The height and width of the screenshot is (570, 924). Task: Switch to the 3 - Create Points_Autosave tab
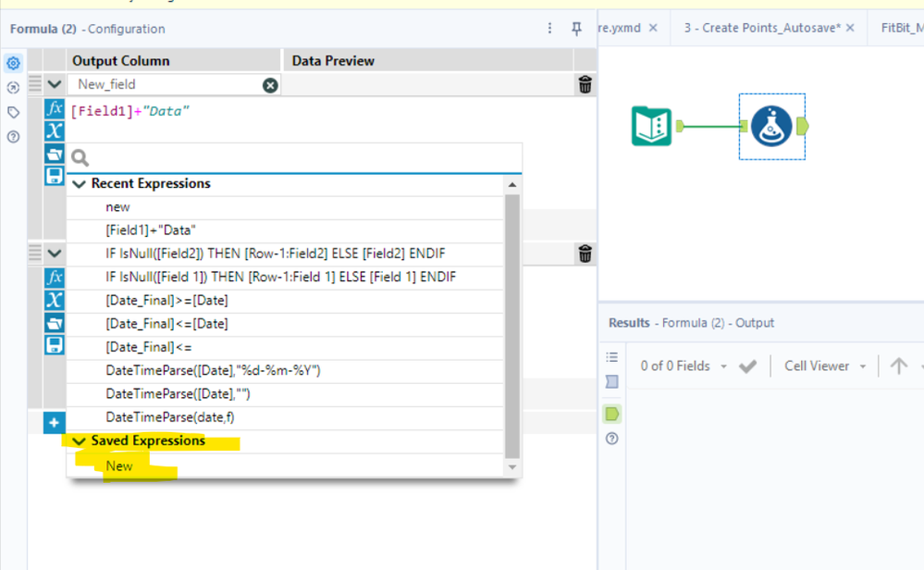point(762,28)
